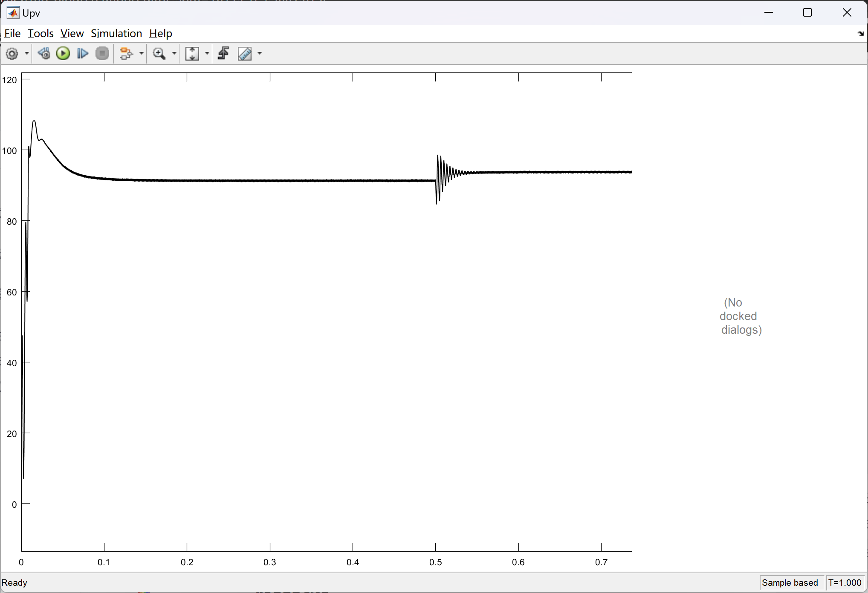Click the Scale Y-axis limits icon
This screenshot has height=593, width=868.
point(192,54)
